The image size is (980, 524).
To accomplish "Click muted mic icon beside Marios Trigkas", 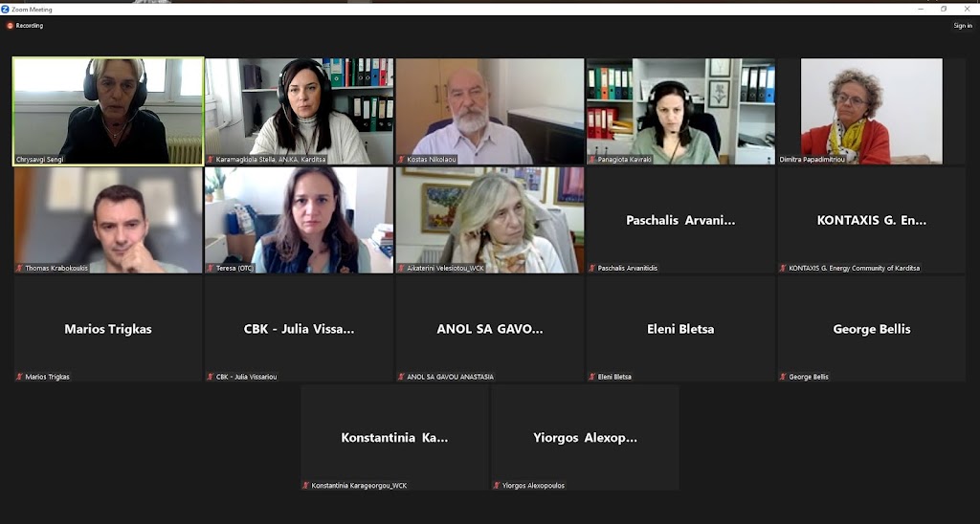I will tap(19, 377).
